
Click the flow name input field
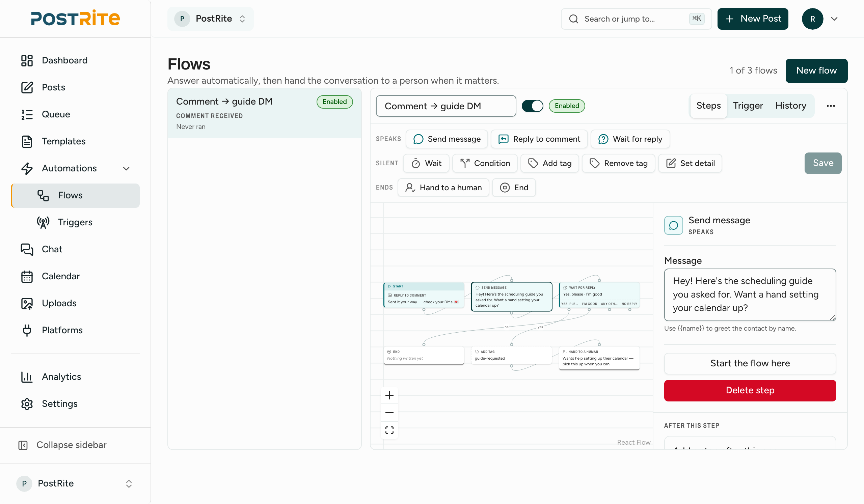tap(446, 106)
